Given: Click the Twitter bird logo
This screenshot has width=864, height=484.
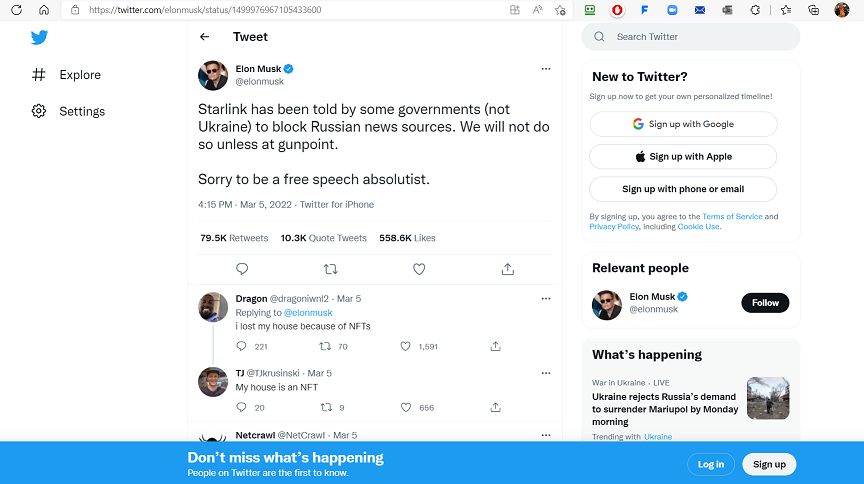Looking at the screenshot, I should click(39, 38).
